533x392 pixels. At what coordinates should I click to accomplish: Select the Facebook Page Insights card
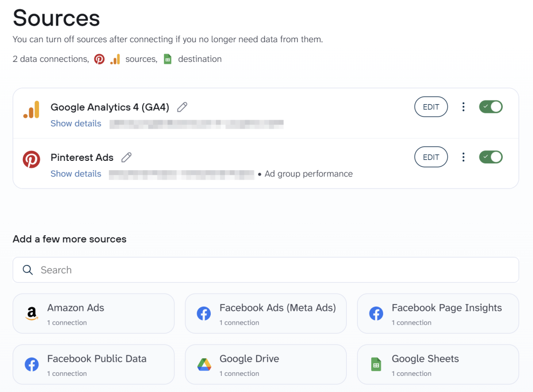click(438, 313)
